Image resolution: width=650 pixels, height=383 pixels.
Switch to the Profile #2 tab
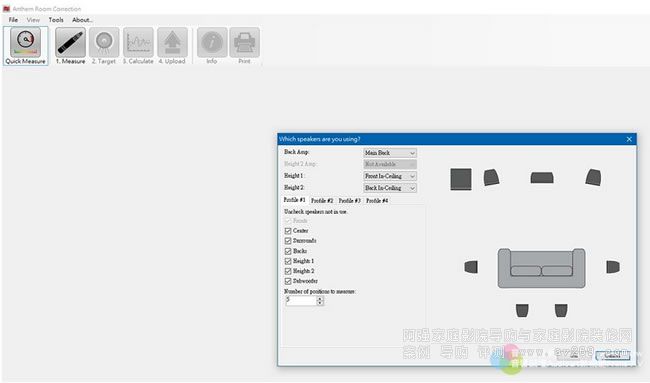point(322,201)
